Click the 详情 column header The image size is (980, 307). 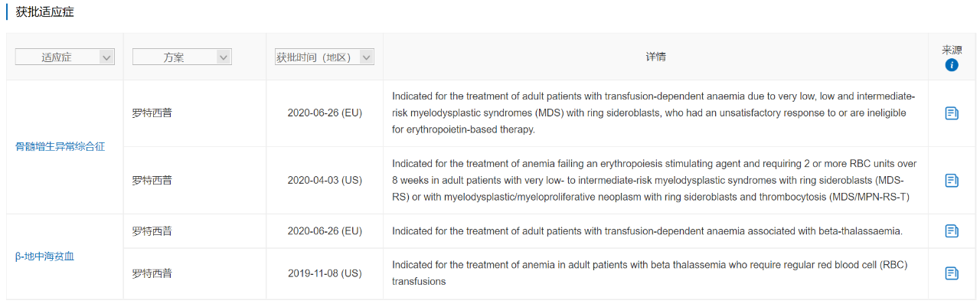[x=655, y=57]
